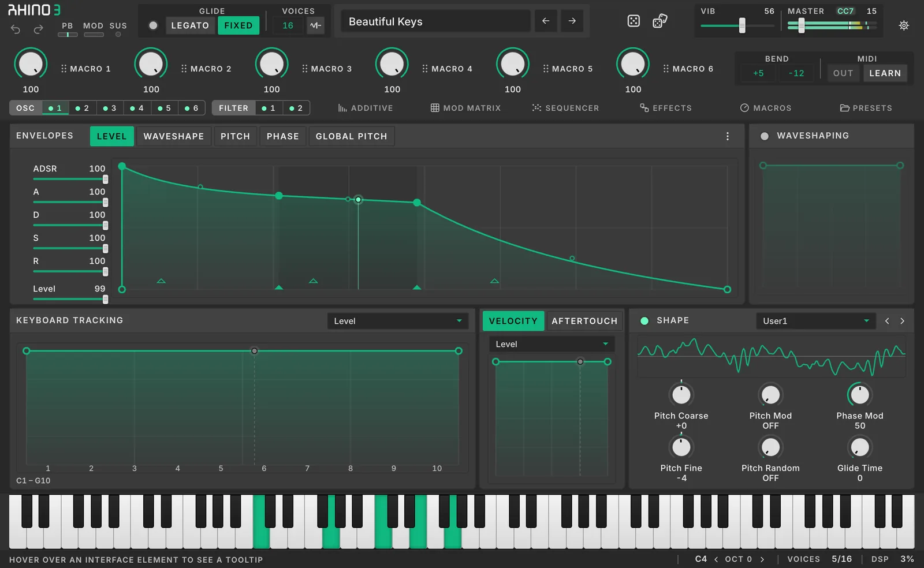Viewport: 924px width, 568px height.
Task: Open Keyboard Tracking Level dropdown
Action: coord(397,321)
